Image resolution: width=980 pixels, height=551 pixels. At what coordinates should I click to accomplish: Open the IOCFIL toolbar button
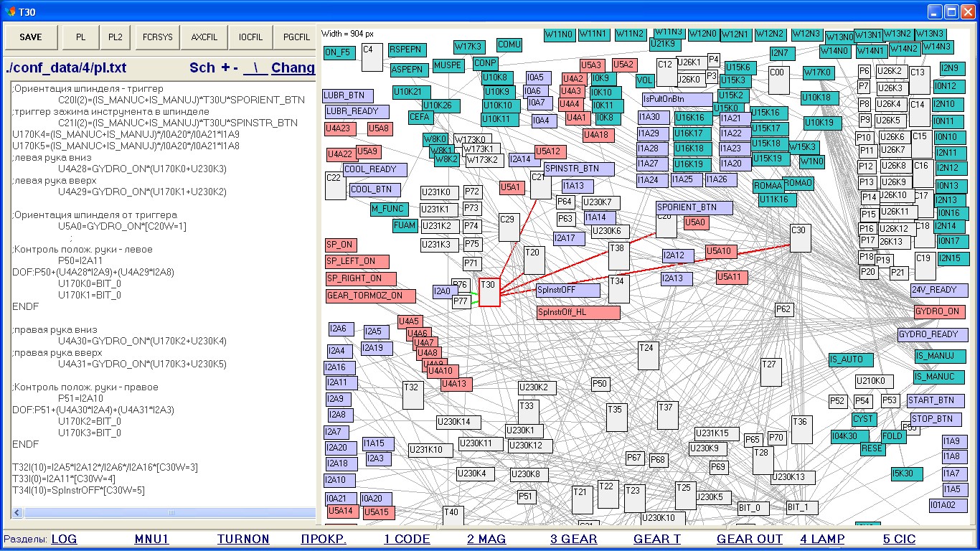[x=251, y=37]
